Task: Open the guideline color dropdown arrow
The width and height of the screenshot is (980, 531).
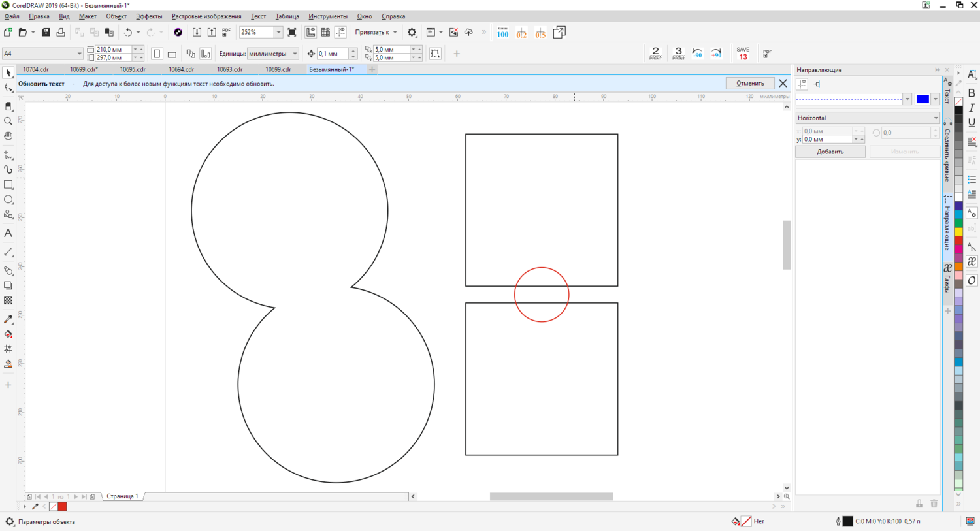Action: 936,99
